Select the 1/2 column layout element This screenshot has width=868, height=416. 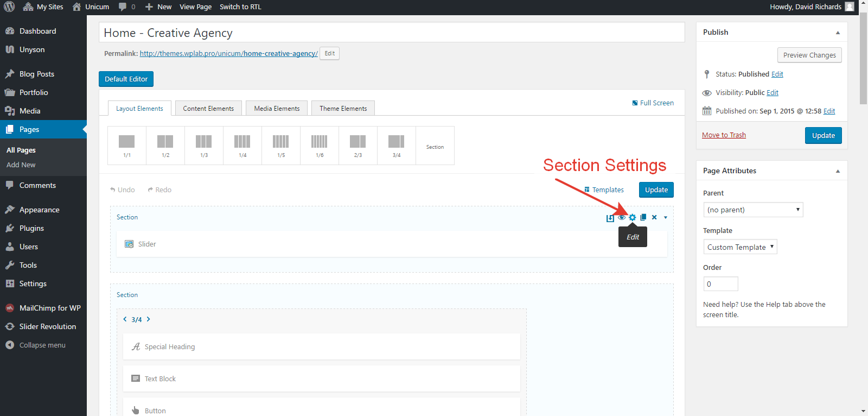pyautogui.click(x=165, y=146)
